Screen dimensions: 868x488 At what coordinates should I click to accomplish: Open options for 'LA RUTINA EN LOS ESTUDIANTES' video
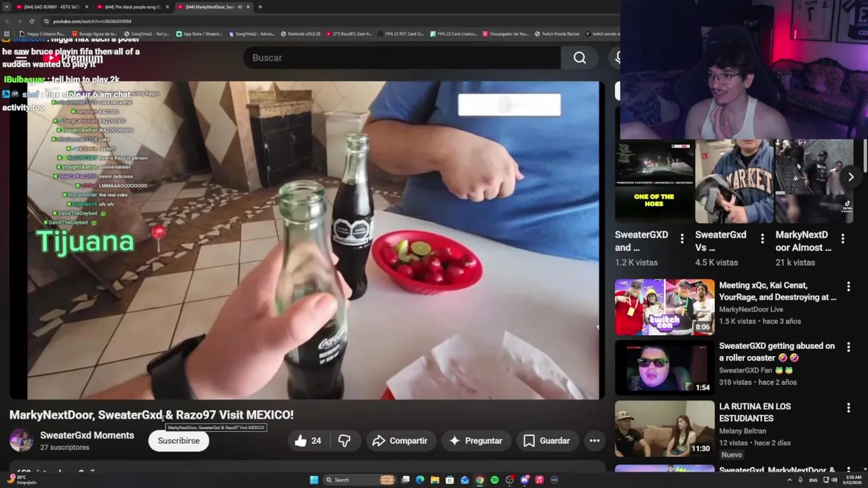[x=848, y=407]
